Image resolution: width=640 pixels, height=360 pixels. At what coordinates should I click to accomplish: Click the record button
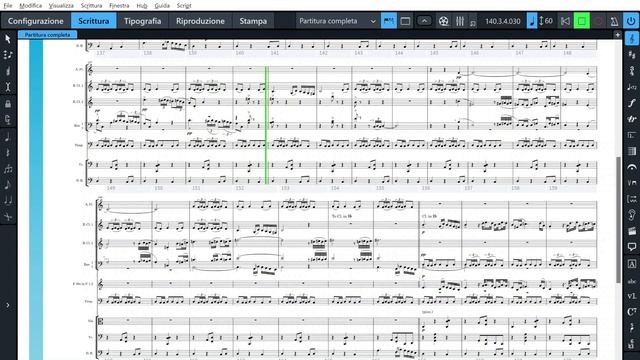pyautogui.click(x=598, y=21)
